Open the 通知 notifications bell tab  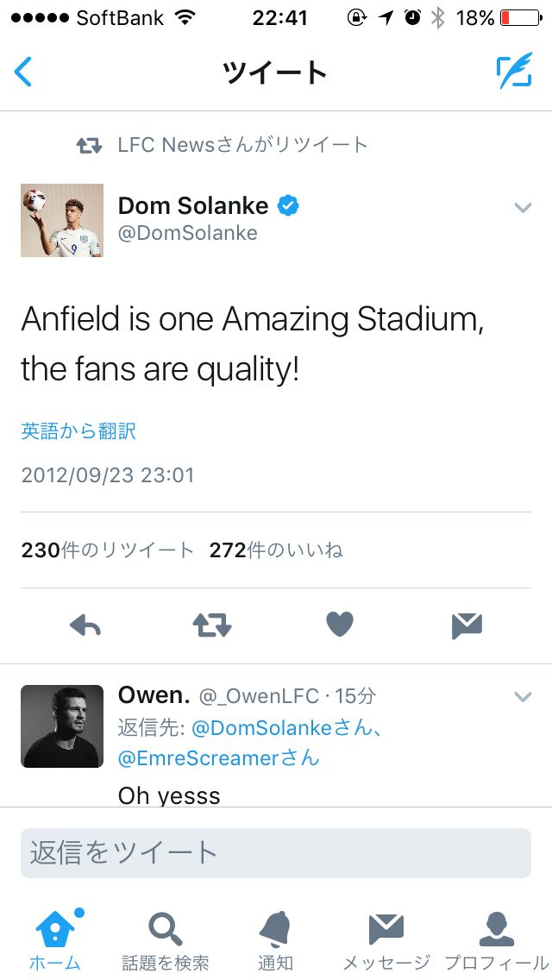[276, 939]
